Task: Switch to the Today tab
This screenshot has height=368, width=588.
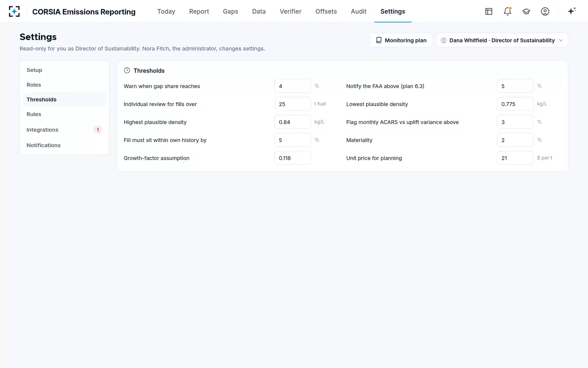Action: pyautogui.click(x=166, y=11)
